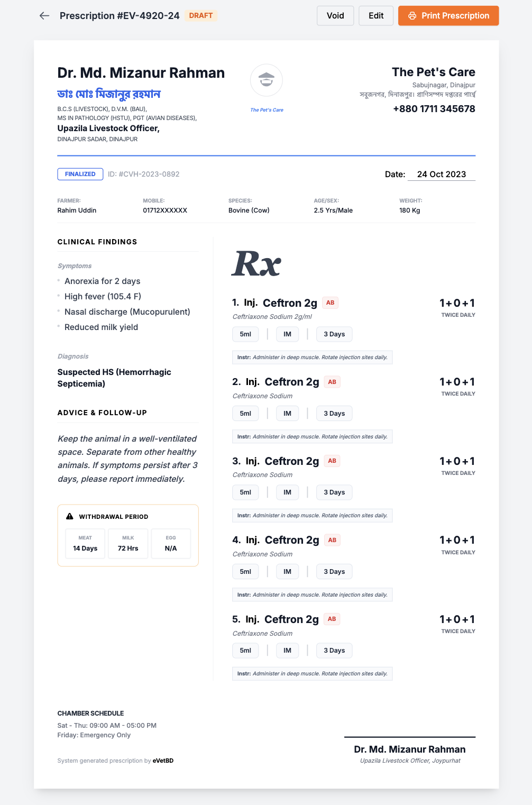Screen dimensions: 532x805
Task: Click the clinic phone number
Action: point(434,109)
